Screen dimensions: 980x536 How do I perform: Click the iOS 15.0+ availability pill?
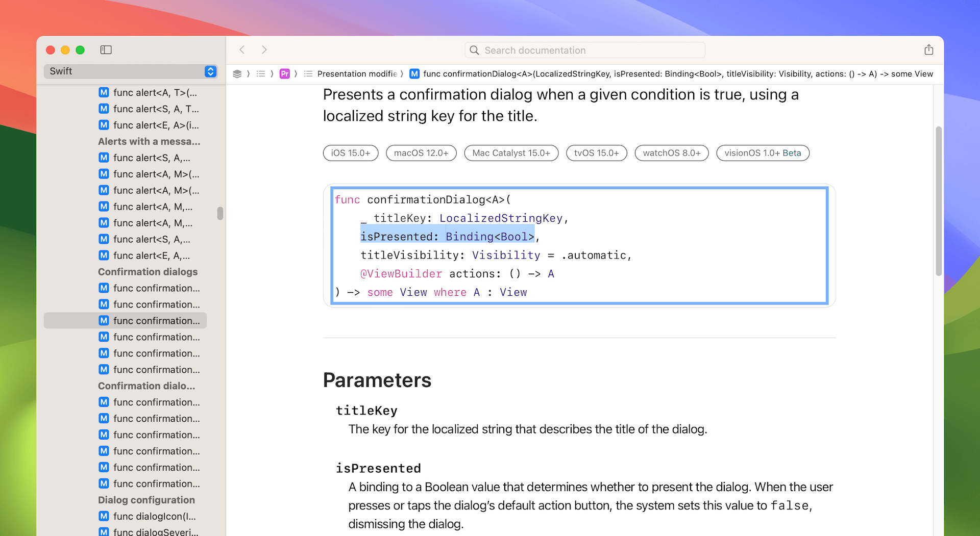click(350, 153)
